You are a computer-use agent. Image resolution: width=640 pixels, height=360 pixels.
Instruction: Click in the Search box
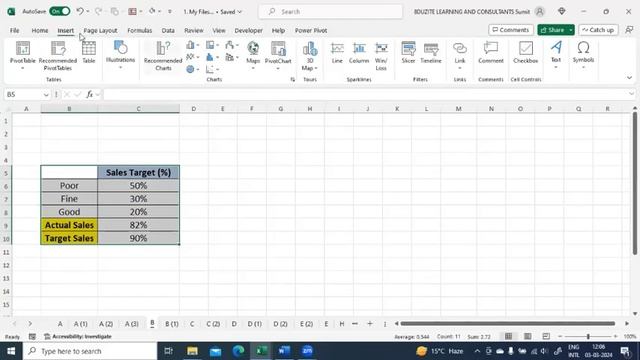[331, 12]
